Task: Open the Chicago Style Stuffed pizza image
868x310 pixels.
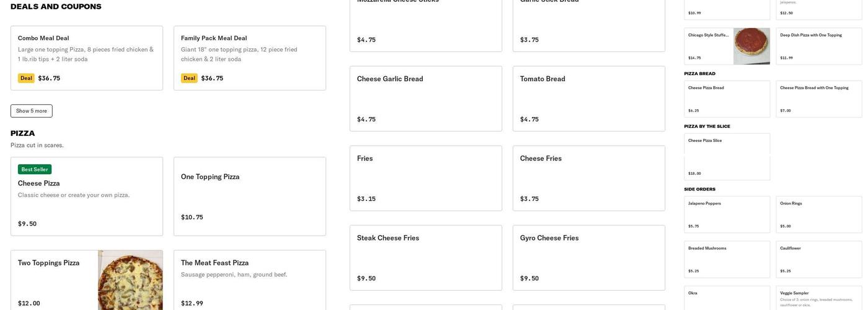Action: click(x=751, y=46)
